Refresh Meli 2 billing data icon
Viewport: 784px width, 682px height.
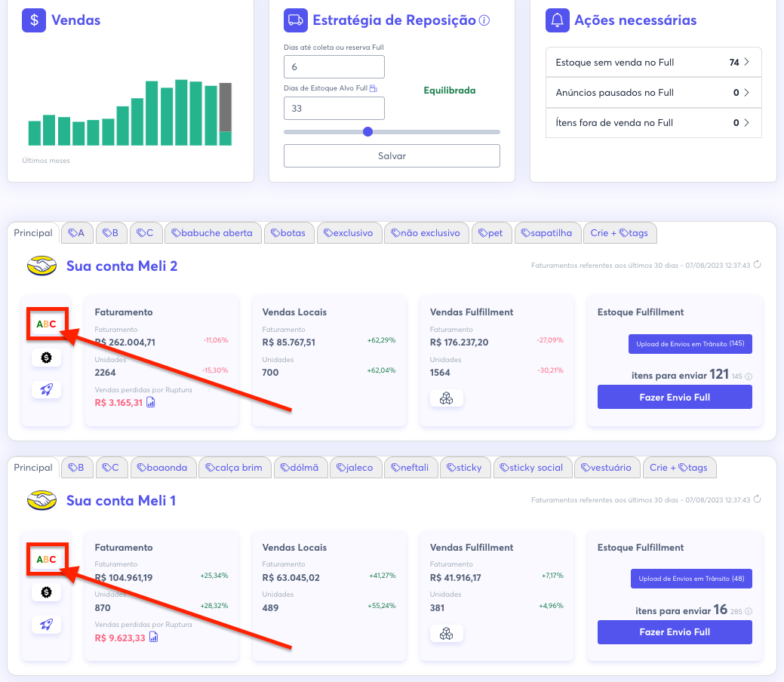[x=757, y=265]
